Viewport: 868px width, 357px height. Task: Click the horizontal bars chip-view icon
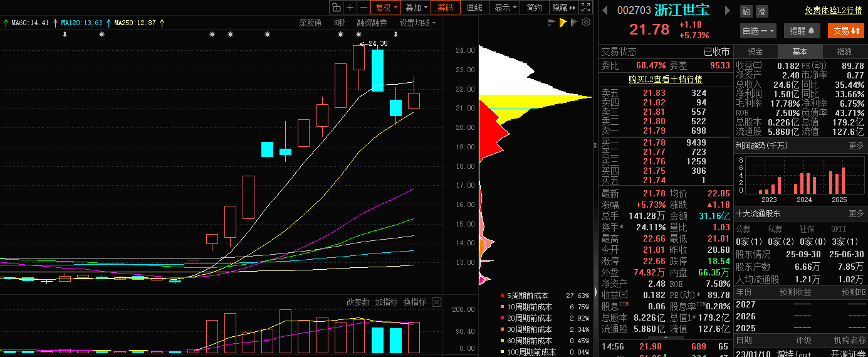pos(552,23)
